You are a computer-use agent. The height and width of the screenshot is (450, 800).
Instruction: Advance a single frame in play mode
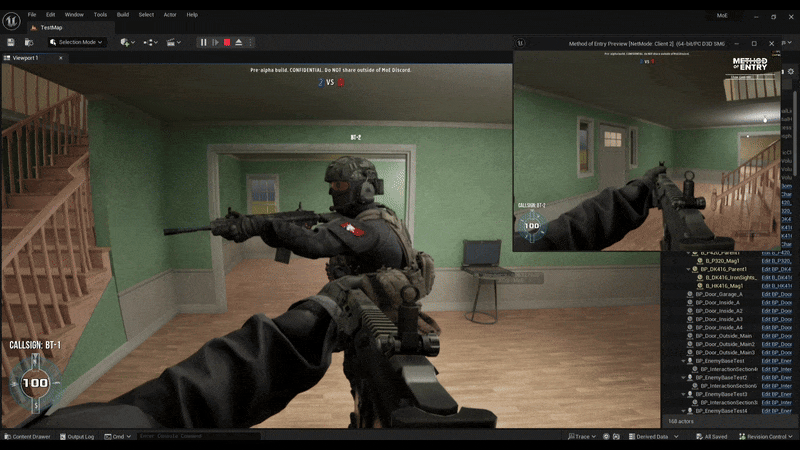(x=215, y=42)
